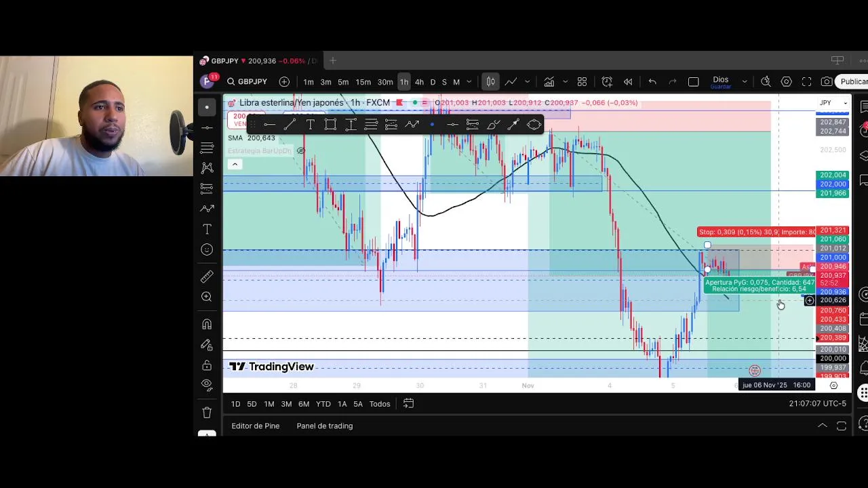Pick path tool from favorites toolbar
868x488 pixels.
tap(412, 124)
